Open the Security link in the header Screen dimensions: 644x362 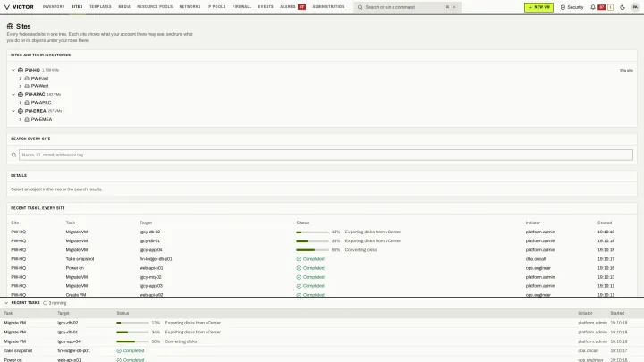click(572, 7)
